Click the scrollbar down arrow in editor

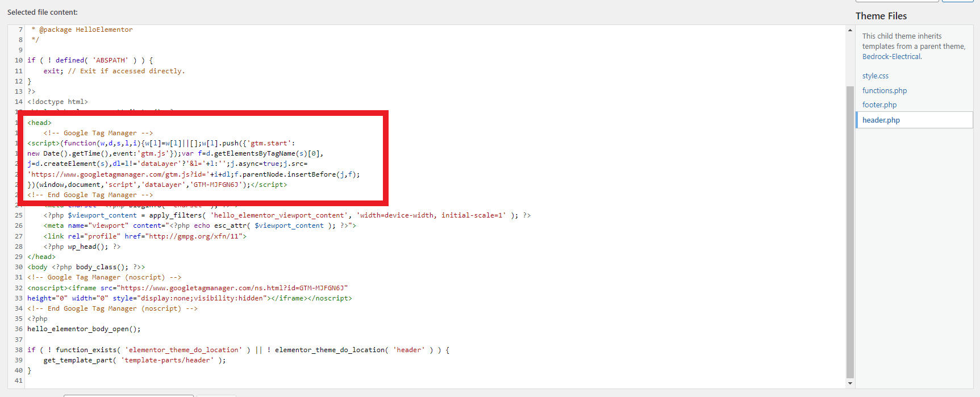pyautogui.click(x=850, y=383)
